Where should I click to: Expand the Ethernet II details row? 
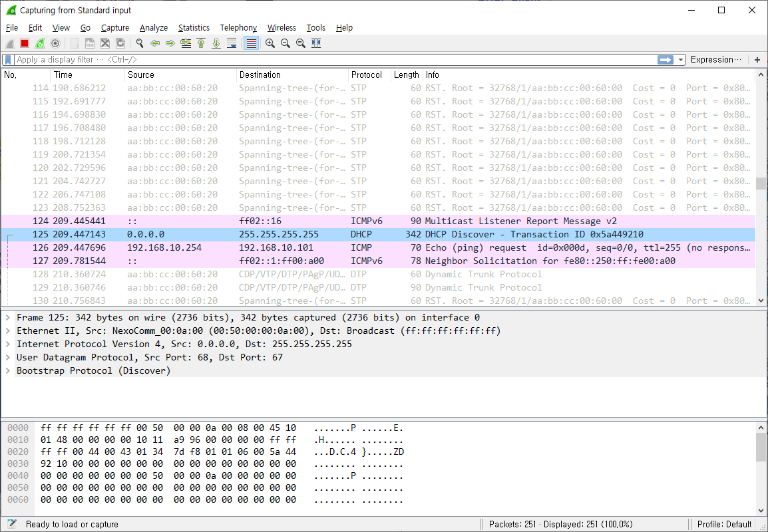click(x=8, y=331)
